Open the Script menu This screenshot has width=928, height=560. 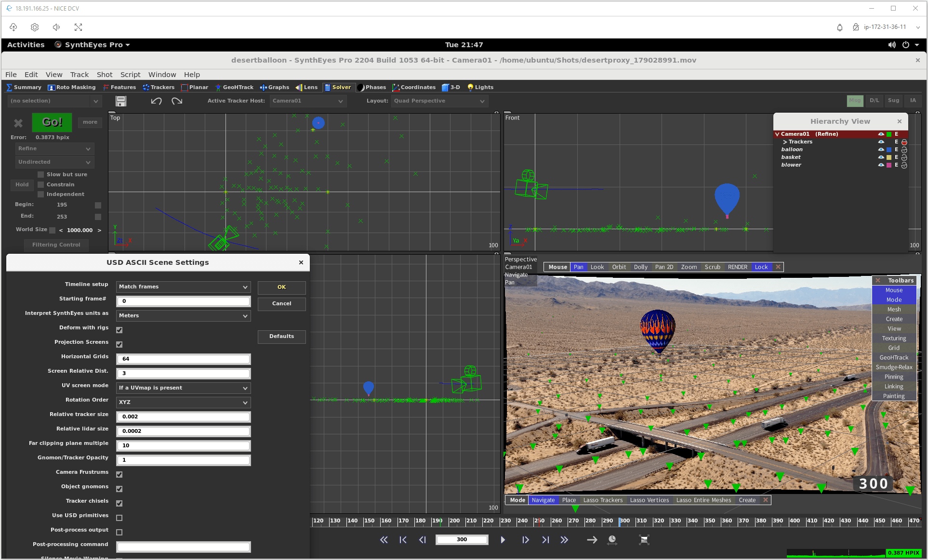coord(130,75)
